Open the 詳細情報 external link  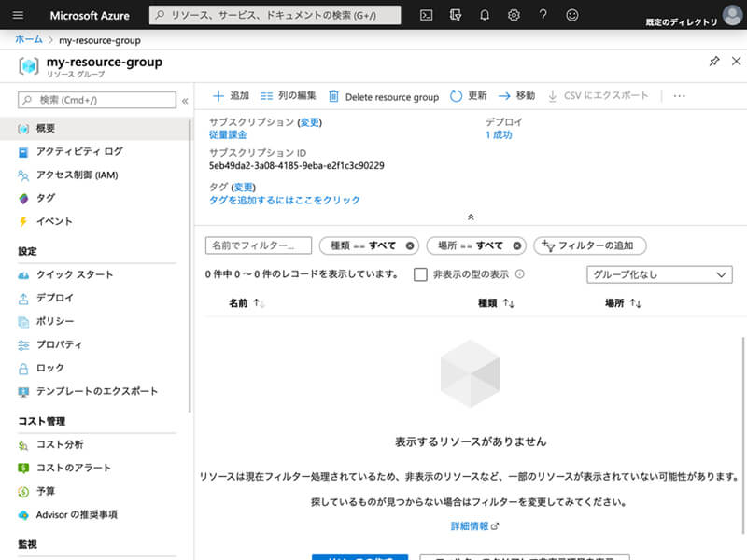coord(474,526)
